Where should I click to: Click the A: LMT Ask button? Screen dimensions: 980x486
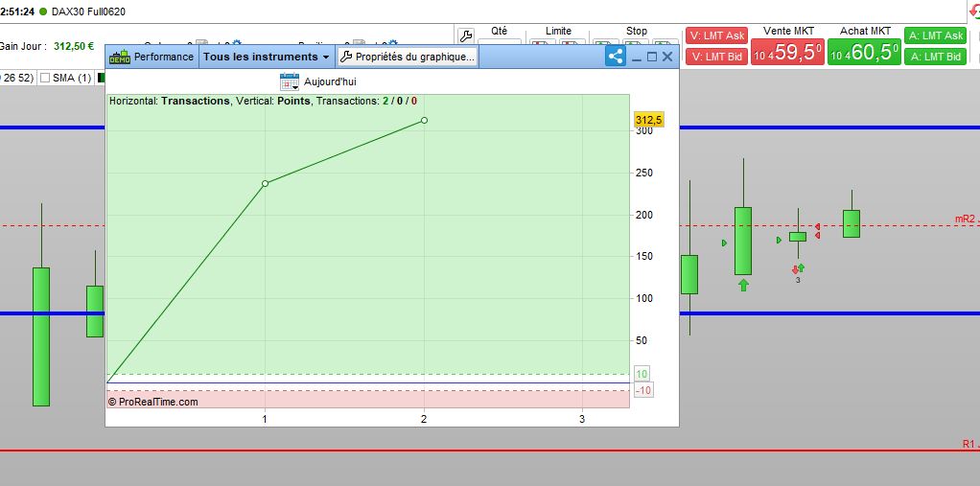pos(935,35)
